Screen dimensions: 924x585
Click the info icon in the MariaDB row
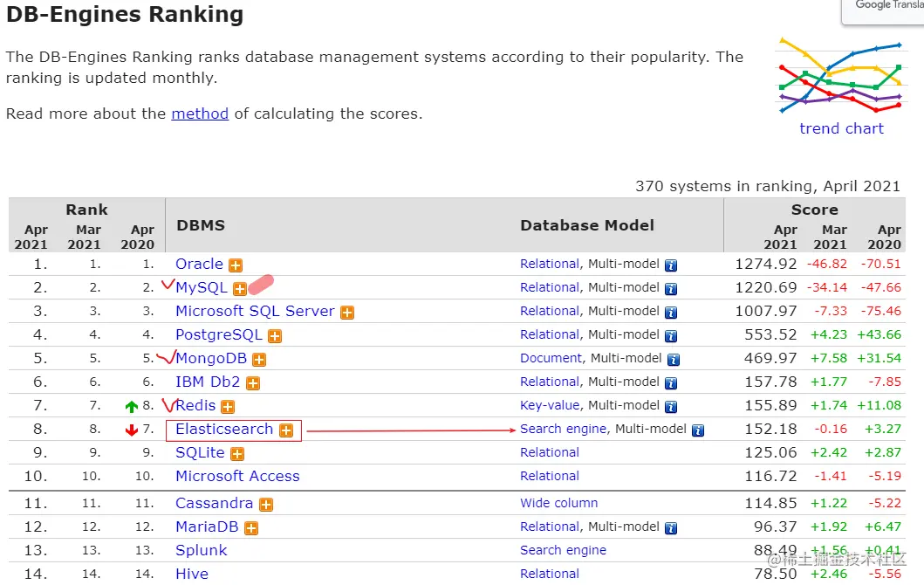(671, 528)
